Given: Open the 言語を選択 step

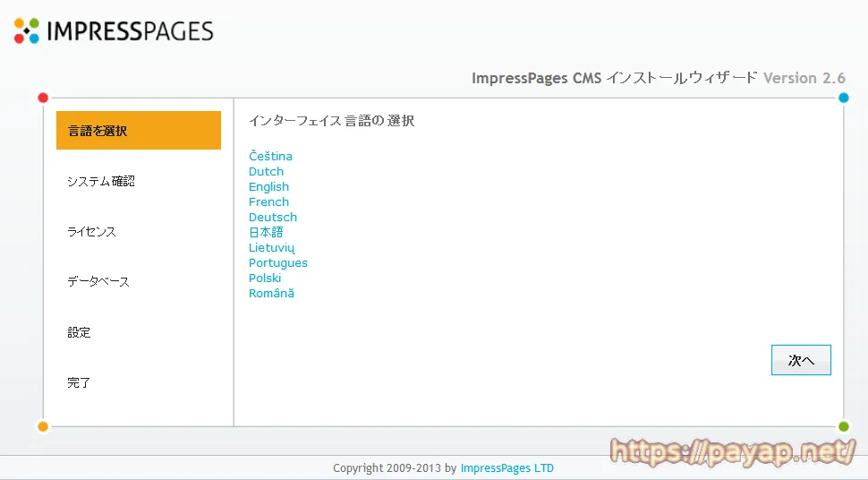Looking at the screenshot, I should [139, 130].
